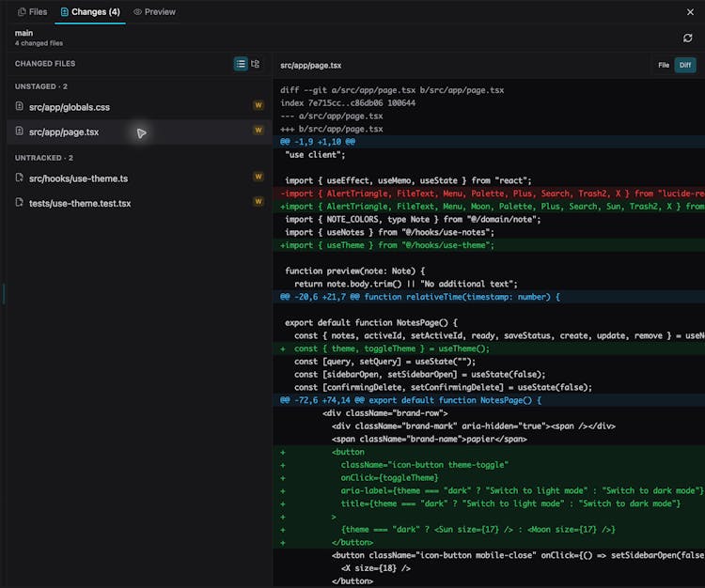Click the main branch name

pyautogui.click(x=23, y=33)
